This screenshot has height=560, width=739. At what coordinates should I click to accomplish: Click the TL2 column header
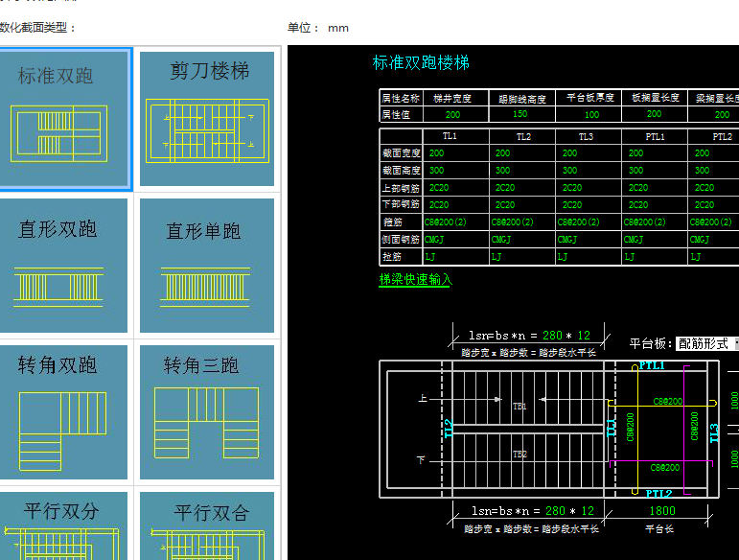(523, 137)
